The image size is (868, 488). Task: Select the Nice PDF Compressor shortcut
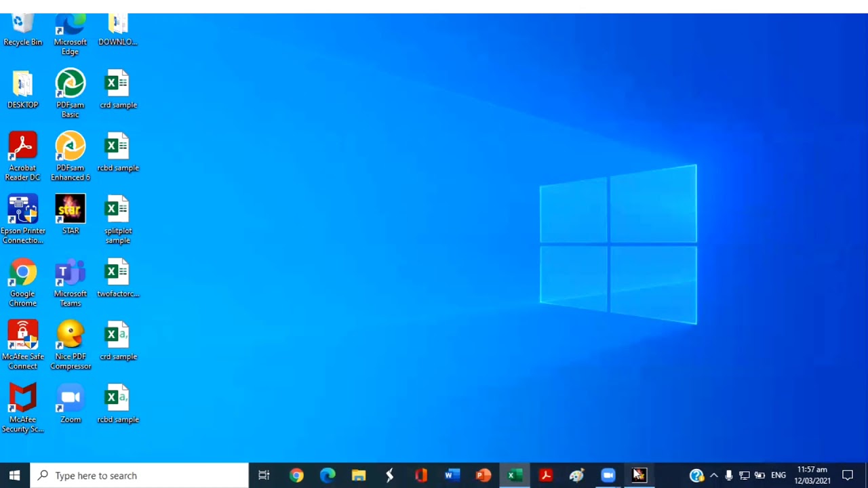tap(70, 346)
